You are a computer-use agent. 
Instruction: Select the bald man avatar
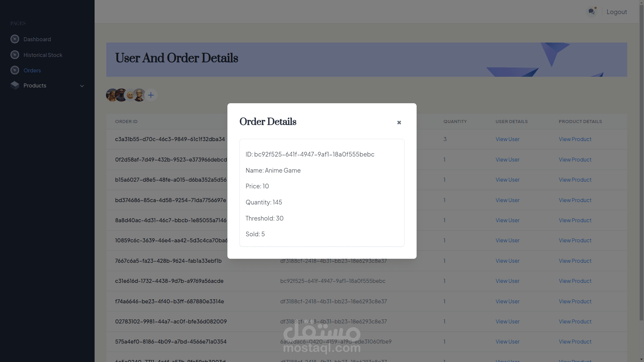[x=139, y=95]
